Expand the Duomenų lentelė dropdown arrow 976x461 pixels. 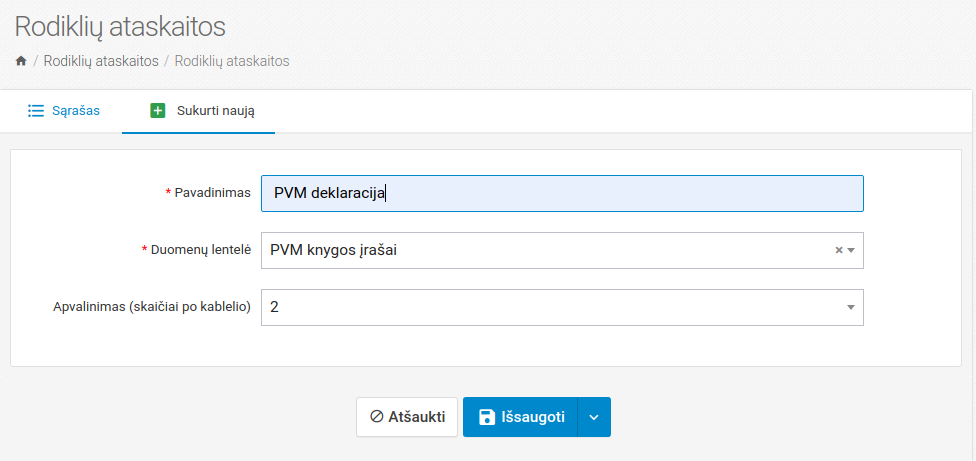[851, 251]
